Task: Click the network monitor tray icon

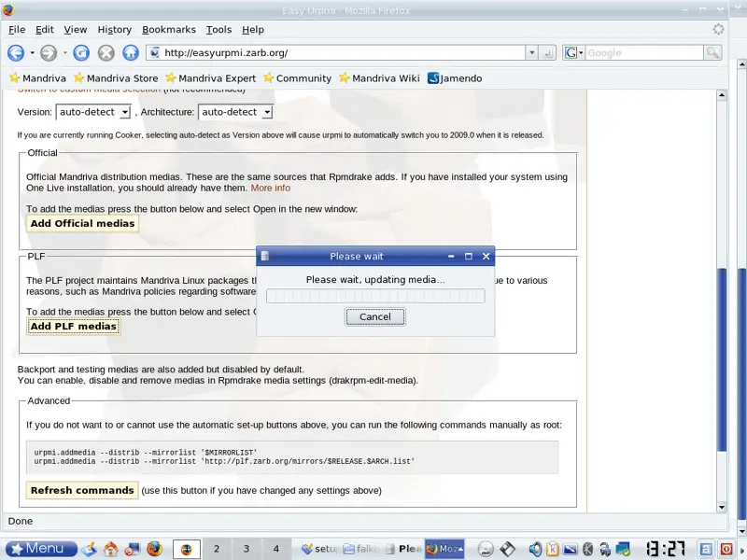Action: click(x=623, y=549)
